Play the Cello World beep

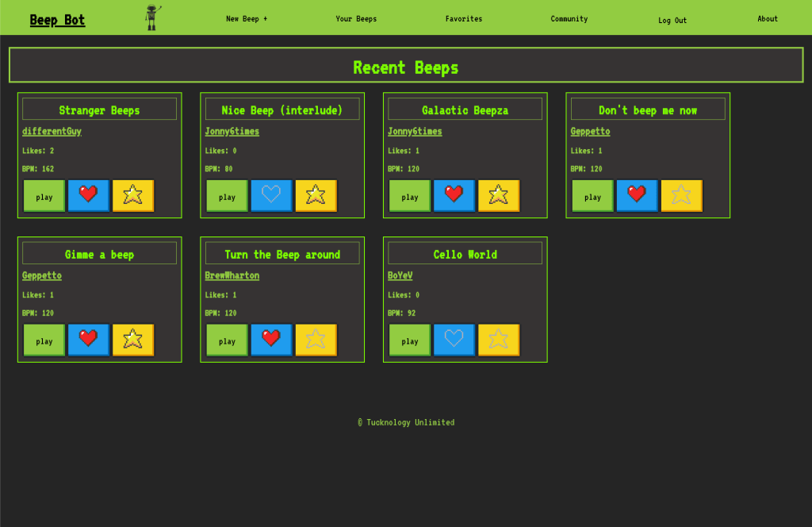pos(410,340)
